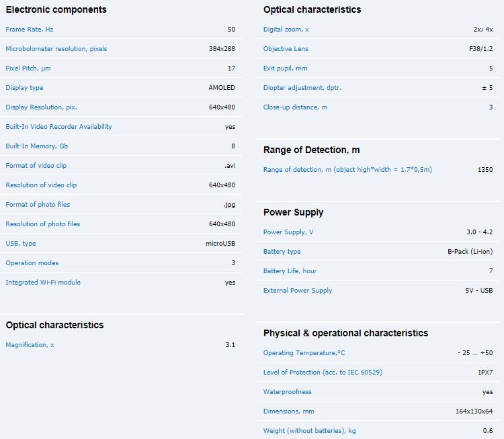Click the Pixel Pitch label
Viewport: 504px width, 439px height.
pos(28,68)
